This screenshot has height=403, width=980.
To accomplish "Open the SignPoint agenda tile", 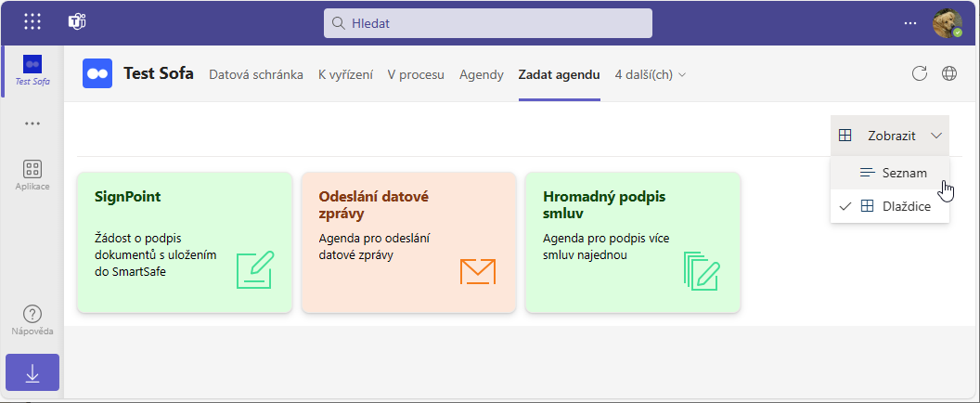I will coord(184,241).
